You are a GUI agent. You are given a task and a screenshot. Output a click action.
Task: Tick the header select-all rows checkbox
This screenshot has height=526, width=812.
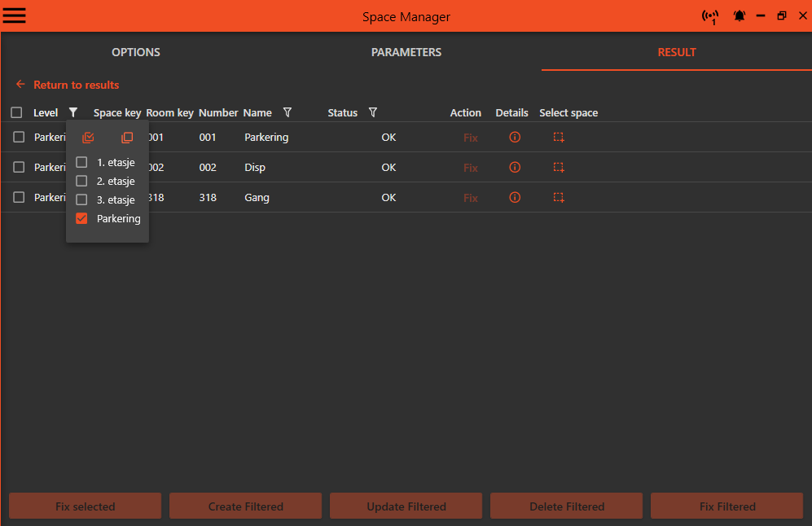click(17, 113)
